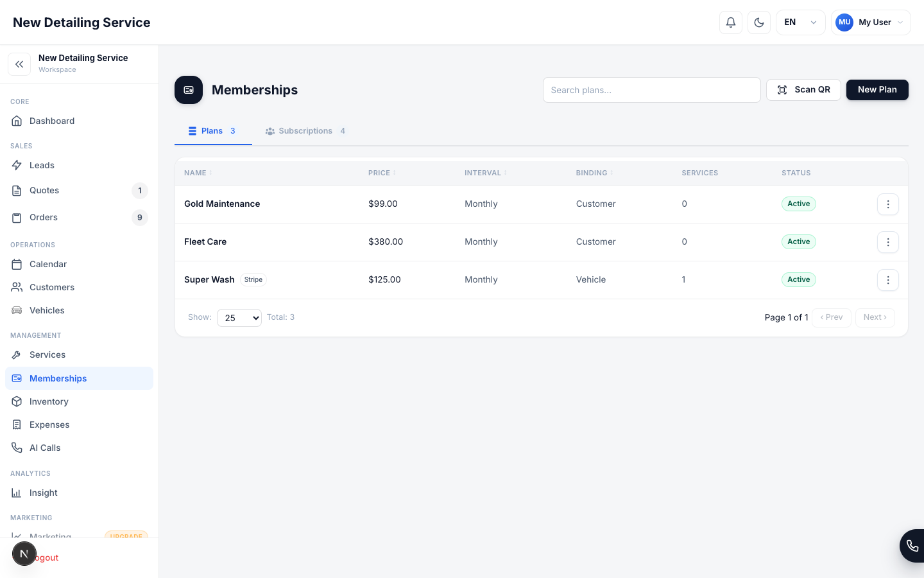Switch to the Subscriptions tab
The image size is (924, 578).
305,131
